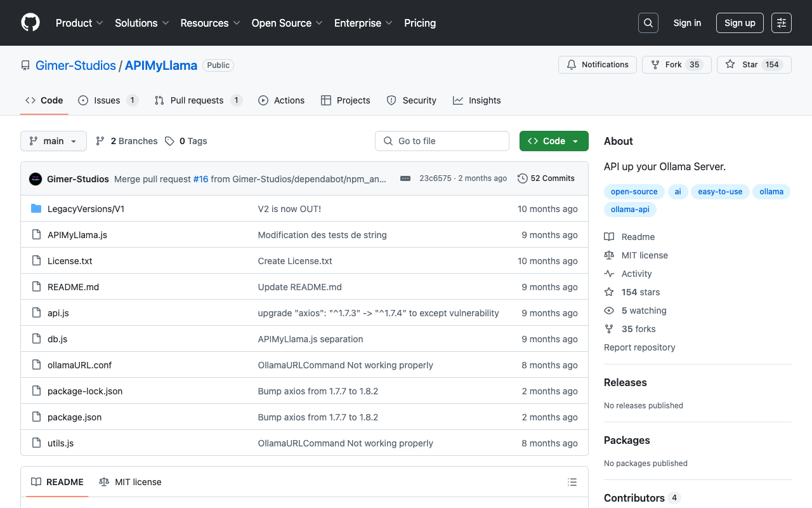This screenshot has height=508, width=812.
Task: Click the Sign up button
Action: point(740,23)
